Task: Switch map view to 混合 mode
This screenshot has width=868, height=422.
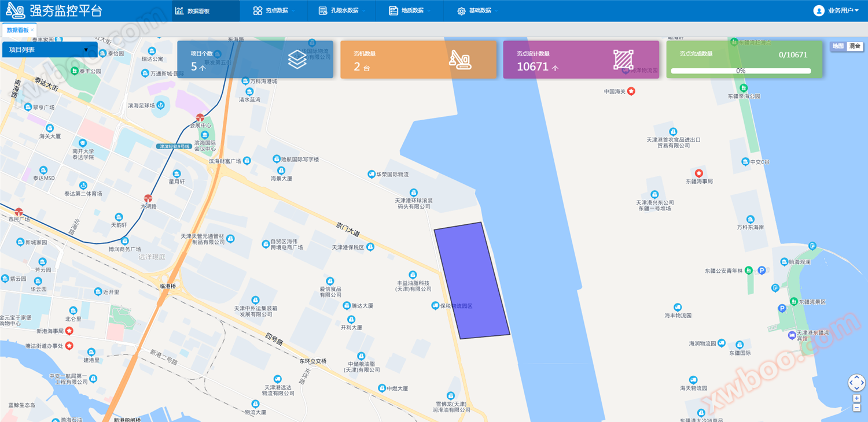Action: (x=855, y=46)
